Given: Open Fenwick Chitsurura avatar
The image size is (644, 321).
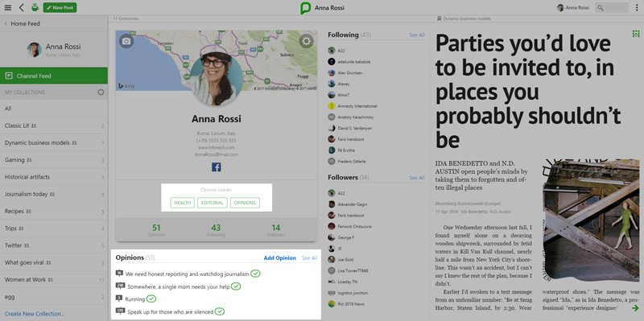Looking at the screenshot, I should (332, 226).
